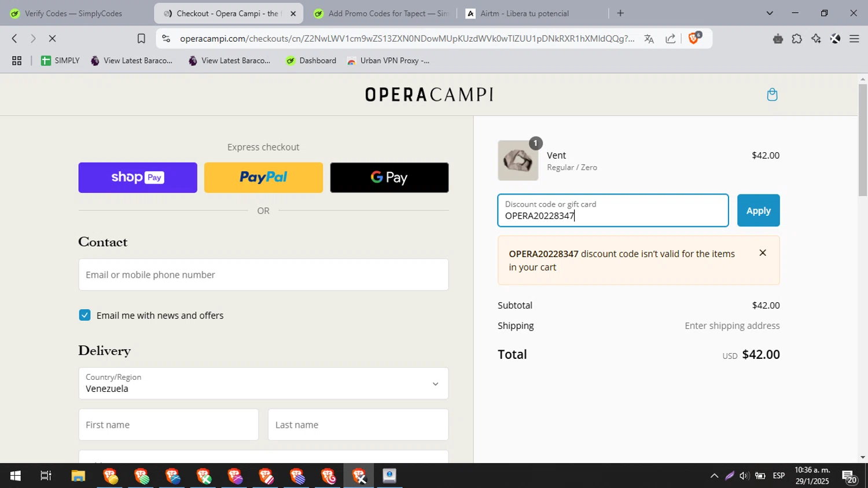
Task: Open a new browser tab
Action: click(x=620, y=13)
